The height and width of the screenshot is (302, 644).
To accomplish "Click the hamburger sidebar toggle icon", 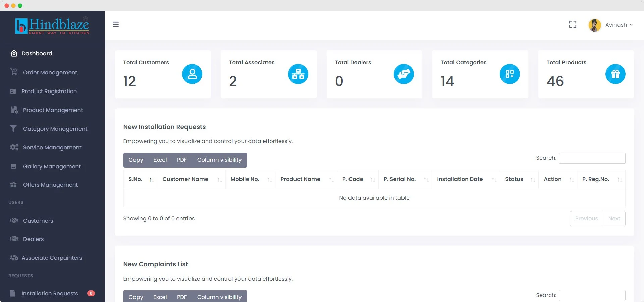I will click(x=116, y=24).
